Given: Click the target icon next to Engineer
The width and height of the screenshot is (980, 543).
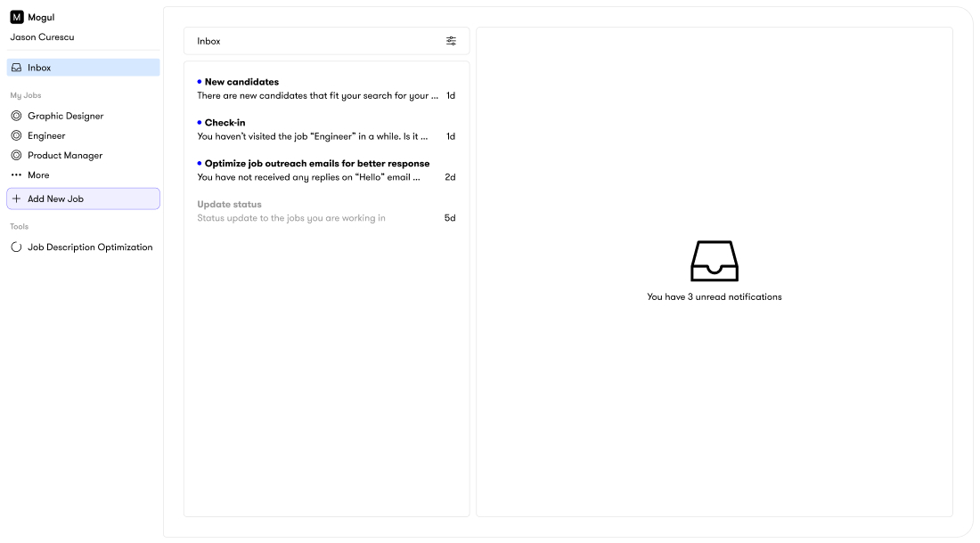Looking at the screenshot, I should pos(16,135).
